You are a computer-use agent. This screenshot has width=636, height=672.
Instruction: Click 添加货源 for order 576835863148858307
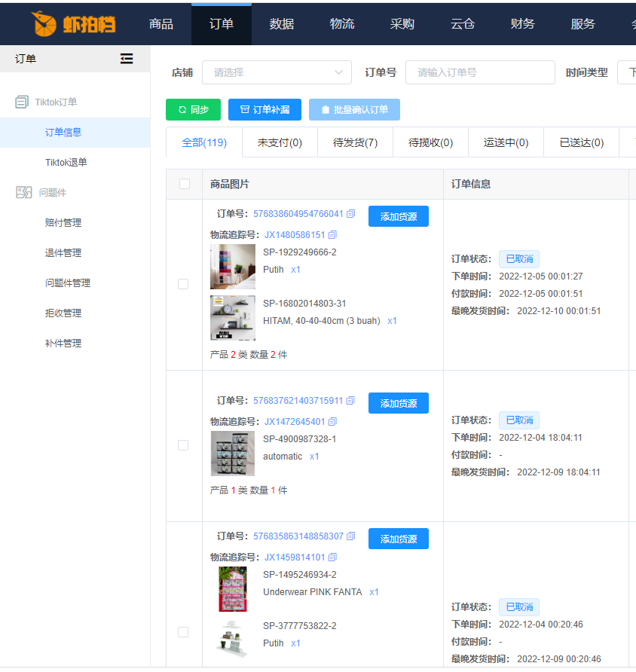(399, 539)
